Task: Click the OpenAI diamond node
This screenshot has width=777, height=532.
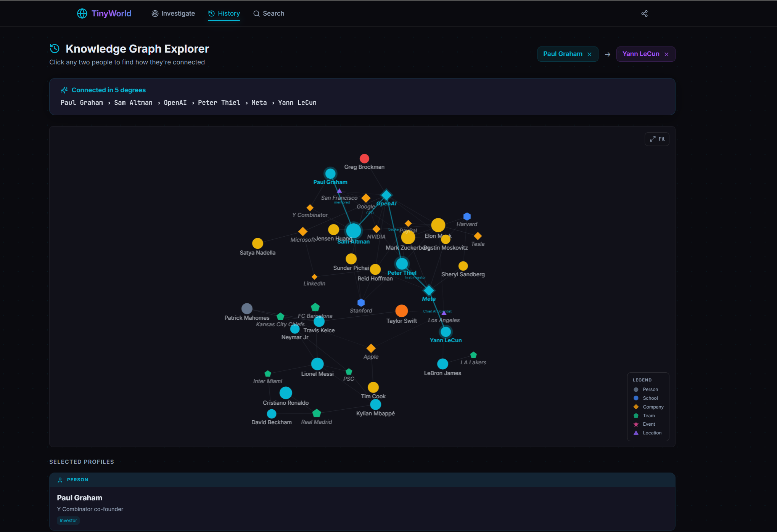Action: click(x=386, y=195)
